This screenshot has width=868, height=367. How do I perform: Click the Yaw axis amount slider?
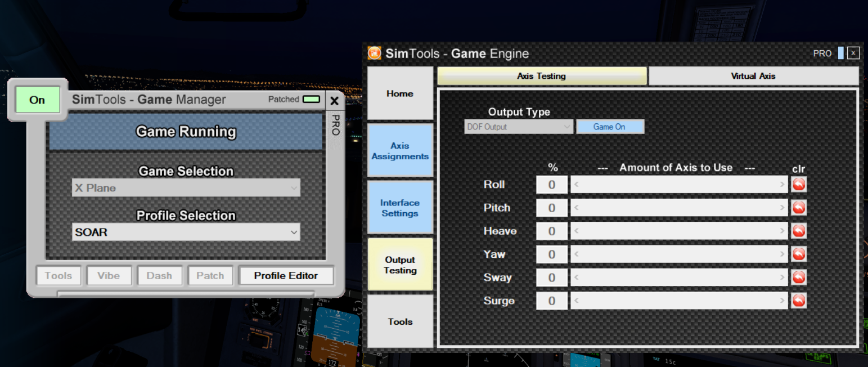click(x=679, y=254)
